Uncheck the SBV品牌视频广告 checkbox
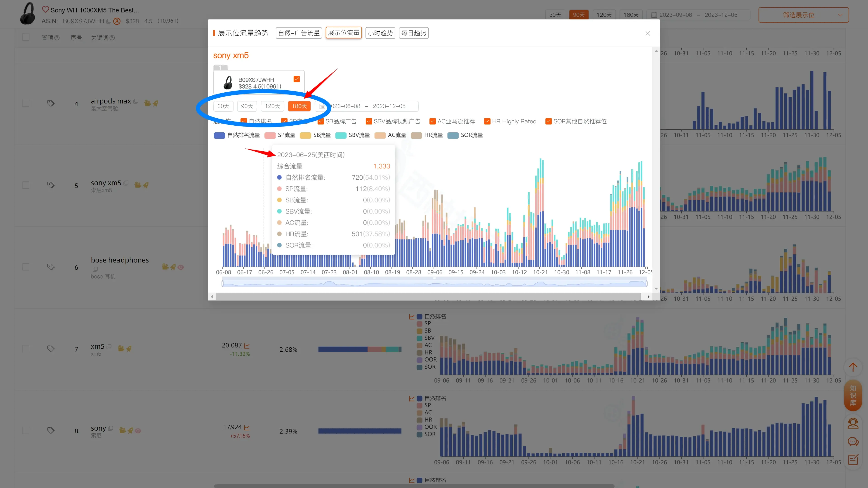Image resolution: width=868 pixels, height=488 pixels. 369,121
